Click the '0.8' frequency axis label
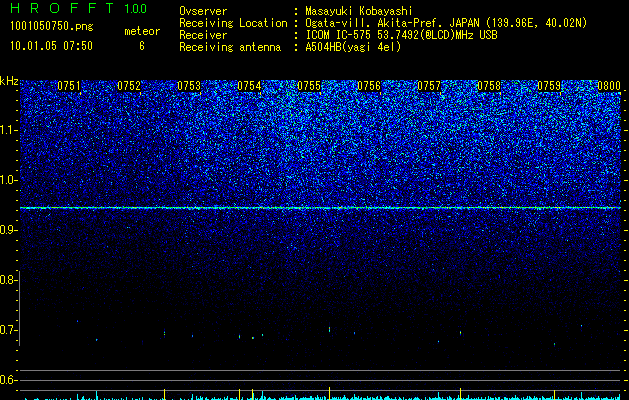This screenshot has width=629, height=400. click(x=6, y=280)
